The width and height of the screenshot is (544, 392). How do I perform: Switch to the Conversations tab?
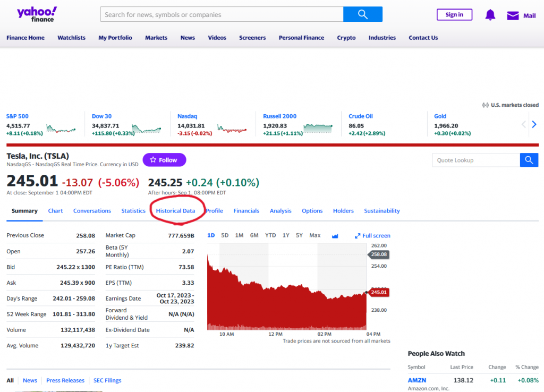(x=92, y=210)
